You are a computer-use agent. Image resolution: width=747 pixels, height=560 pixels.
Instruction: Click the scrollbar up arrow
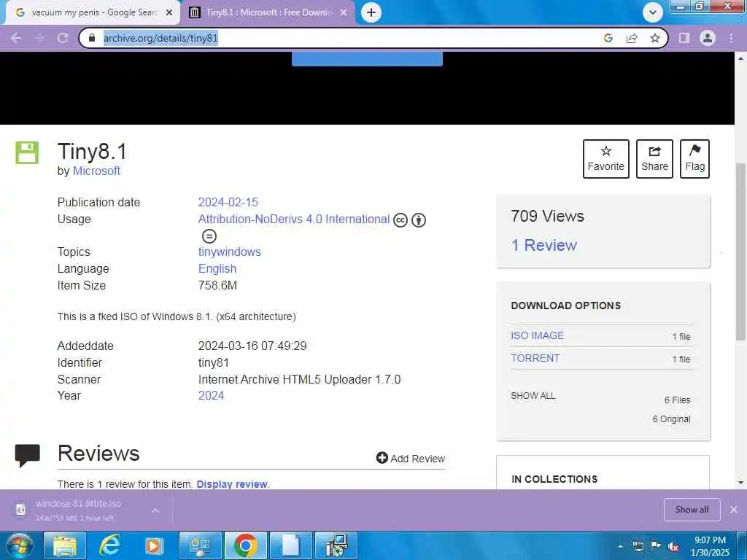tap(740, 58)
